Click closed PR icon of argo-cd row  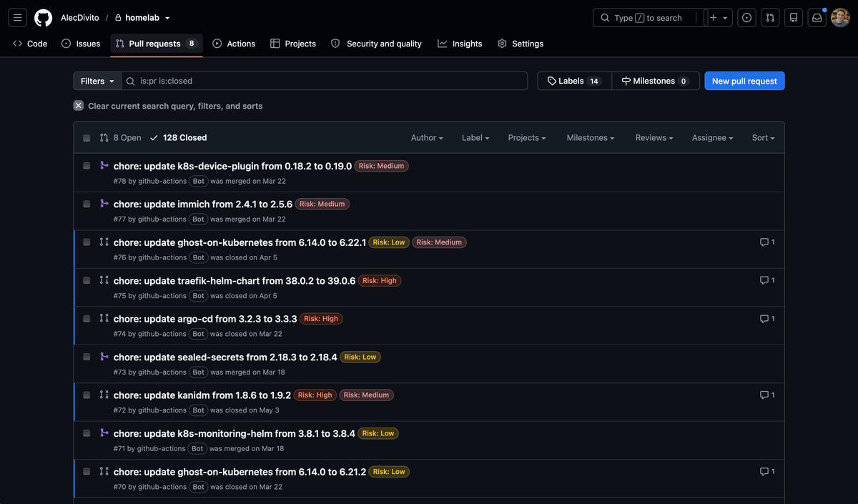[104, 319]
